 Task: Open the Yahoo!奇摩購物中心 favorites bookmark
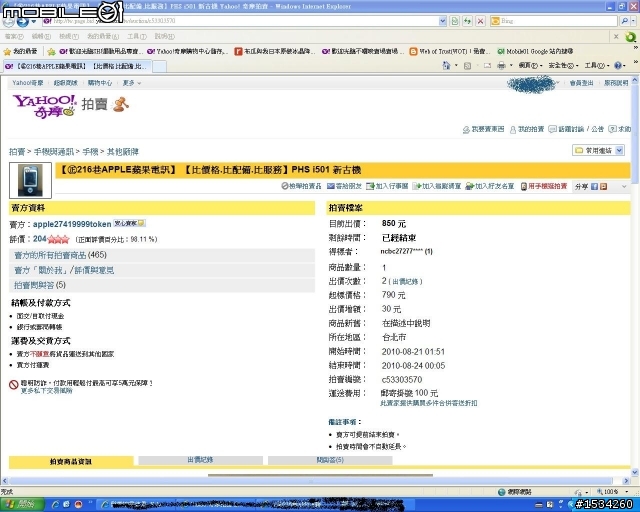(x=187, y=51)
